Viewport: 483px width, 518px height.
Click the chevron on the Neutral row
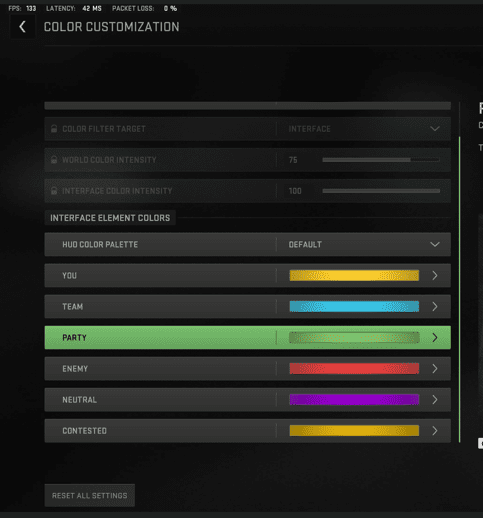coord(435,400)
